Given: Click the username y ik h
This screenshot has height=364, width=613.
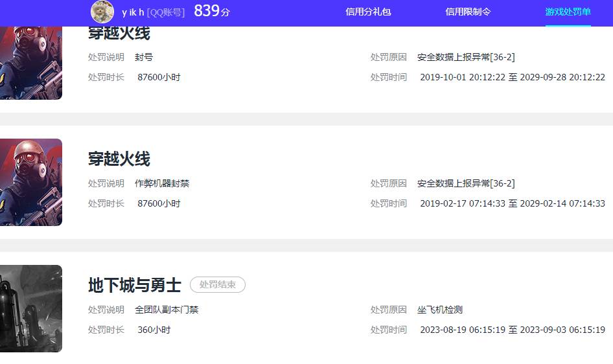Looking at the screenshot, I should click(133, 12).
